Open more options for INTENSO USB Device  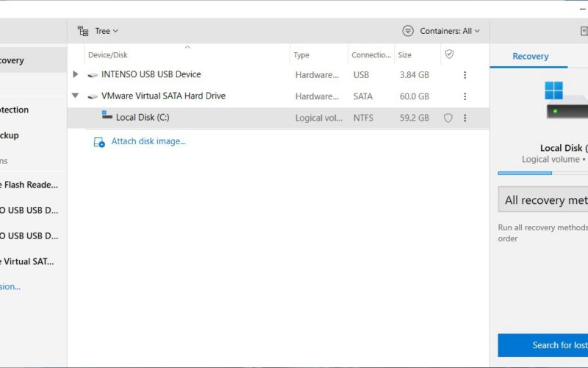click(x=465, y=75)
